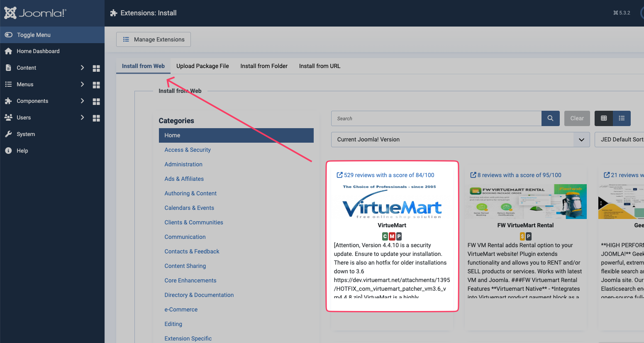Viewport: 644px width, 343px height.
Task: Click the dark P badge on VirtueMart
Action: click(x=399, y=236)
